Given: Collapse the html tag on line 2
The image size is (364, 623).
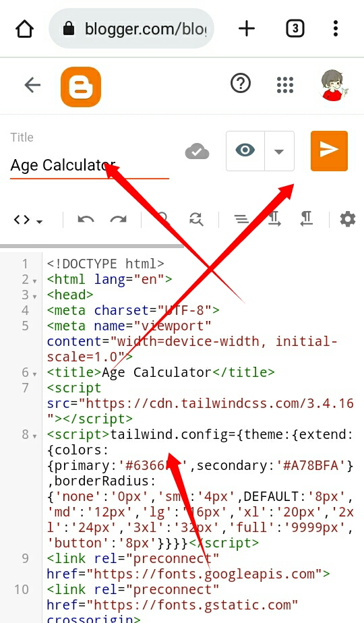Looking at the screenshot, I should coord(34,281).
